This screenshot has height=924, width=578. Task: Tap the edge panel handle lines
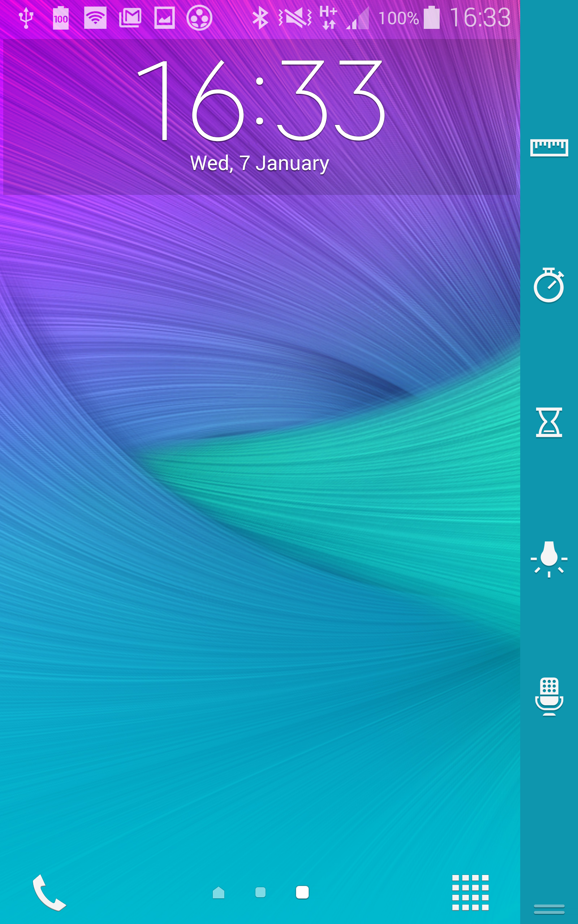pos(549,910)
